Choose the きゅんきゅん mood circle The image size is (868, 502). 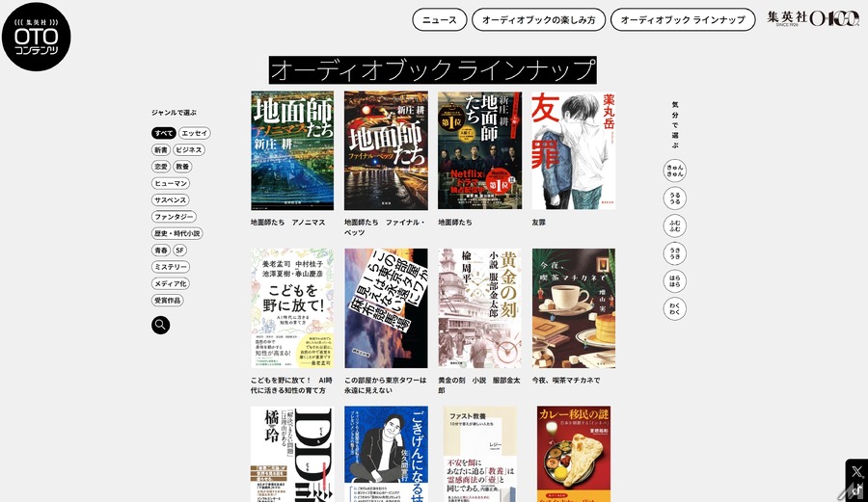(x=675, y=171)
